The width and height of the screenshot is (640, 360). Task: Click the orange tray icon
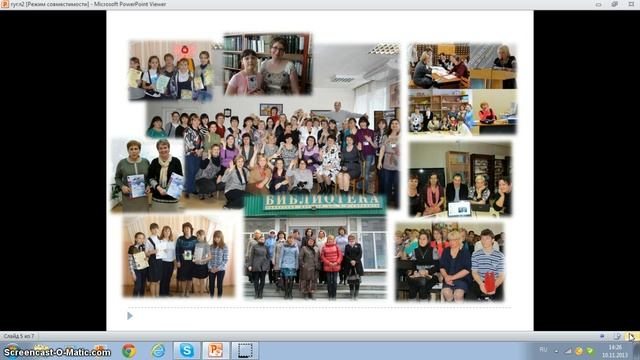tap(579, 351)
